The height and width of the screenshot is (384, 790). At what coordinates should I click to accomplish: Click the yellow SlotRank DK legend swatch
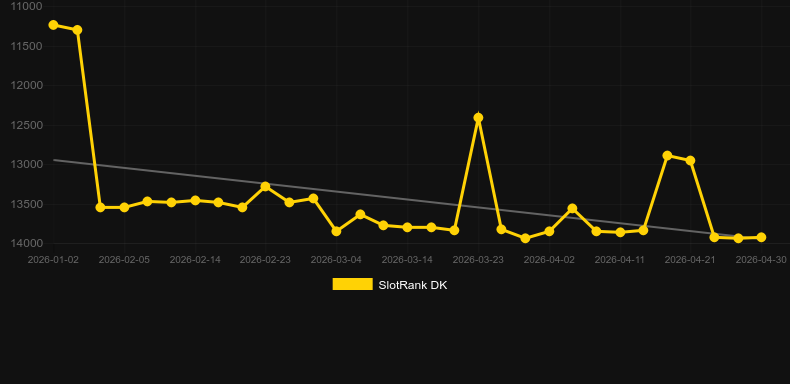(x=353, y=284)
